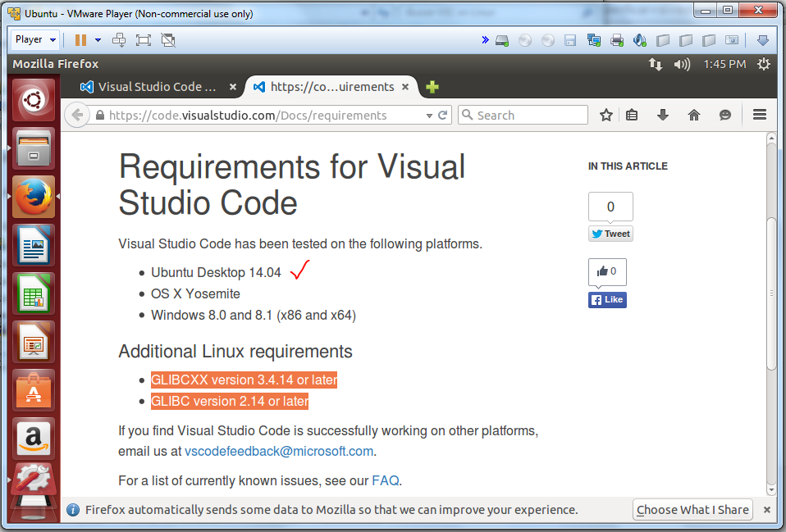Screen dimensions: 786x532
Task: Close the requirements page tab
Action: [x=405, y=87]
